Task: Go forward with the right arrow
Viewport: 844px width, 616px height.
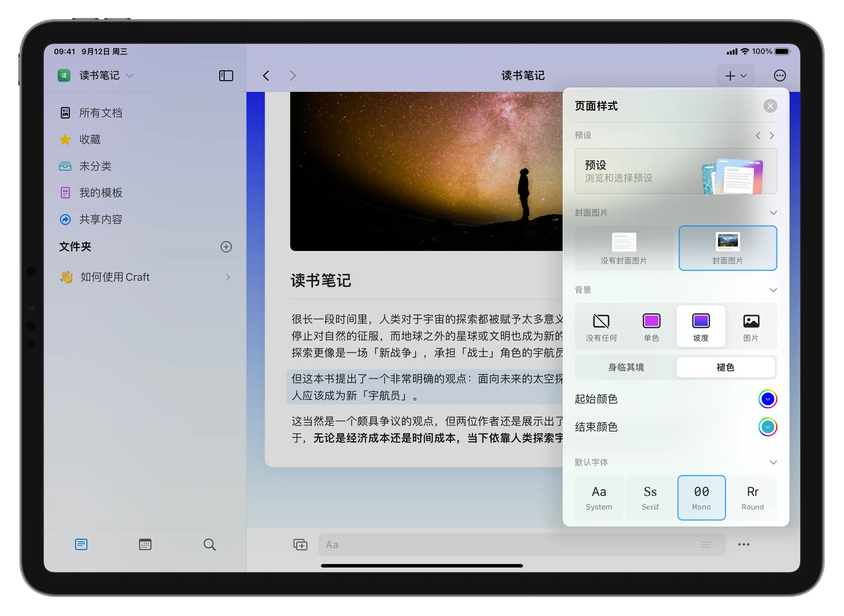Action: [x=293, y=76]
